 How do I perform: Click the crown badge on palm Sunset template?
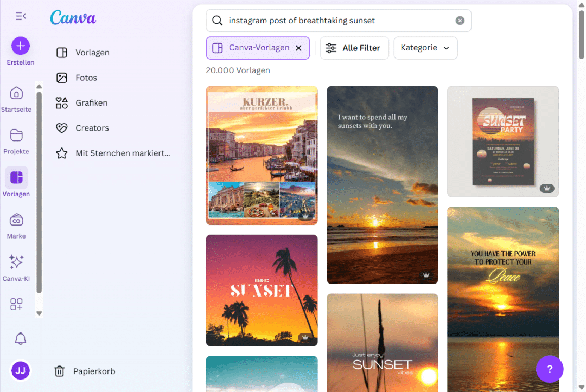click(x=305, y=337)
